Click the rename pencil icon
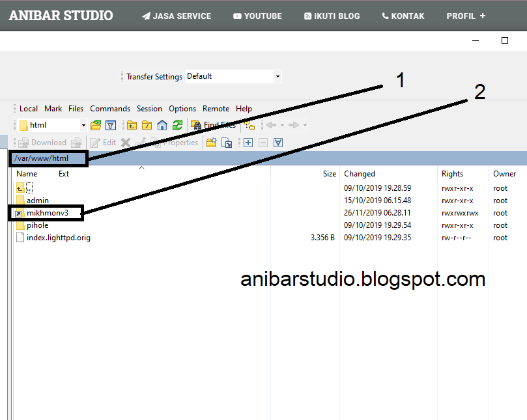Viewport: 527px width, 420px height. click(141, 143)
